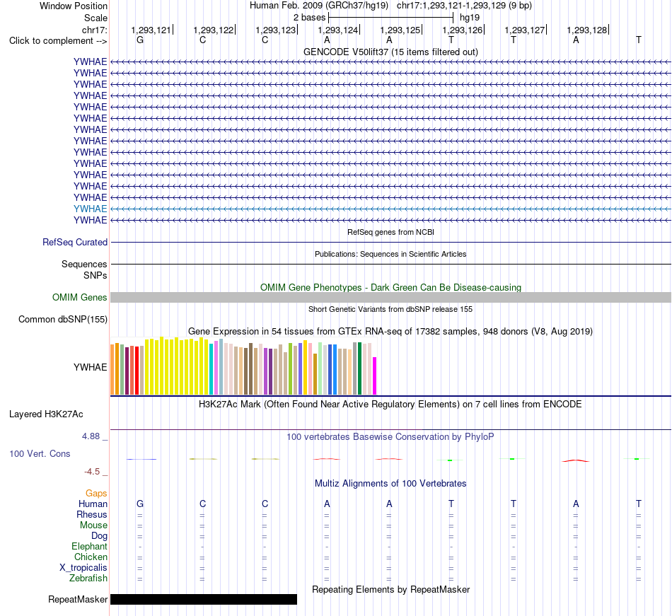672x616 pixels.
Task: Open '100 vertebrates Basewise Conservation by PhyloP' title
Action: pyautogui.click(x=390, y=437)
